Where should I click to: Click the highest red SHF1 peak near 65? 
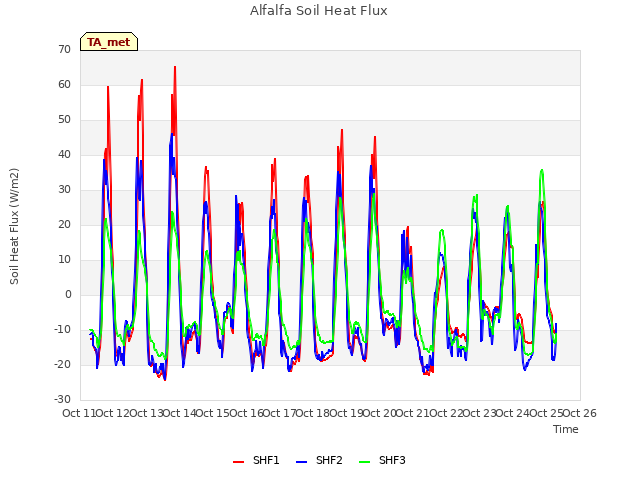[x=175, y=67]
